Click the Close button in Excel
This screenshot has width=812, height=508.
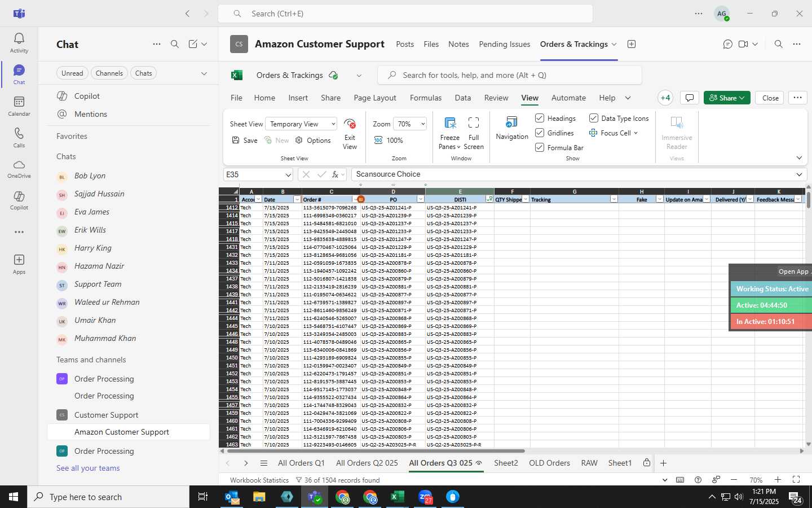[770, 98]
